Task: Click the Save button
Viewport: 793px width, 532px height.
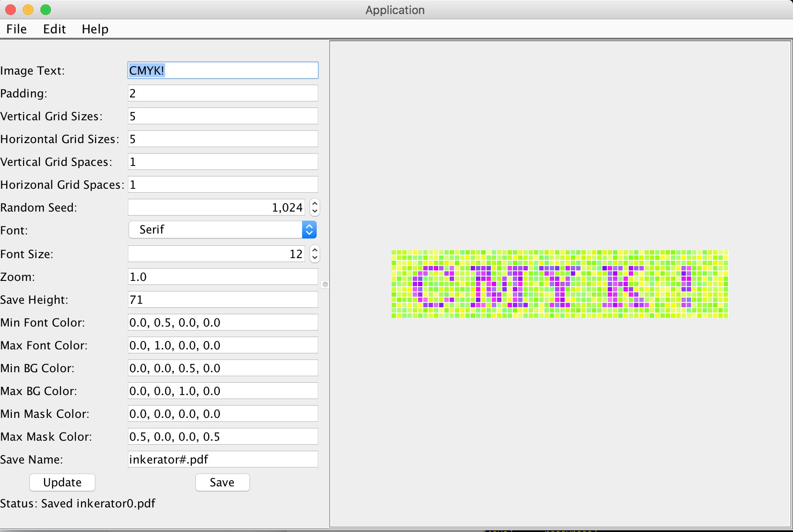Action: point(222,482)
